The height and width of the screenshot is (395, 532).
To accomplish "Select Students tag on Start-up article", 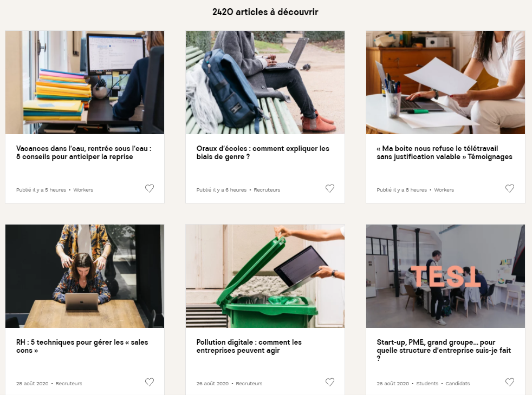I will pos(427,384).
